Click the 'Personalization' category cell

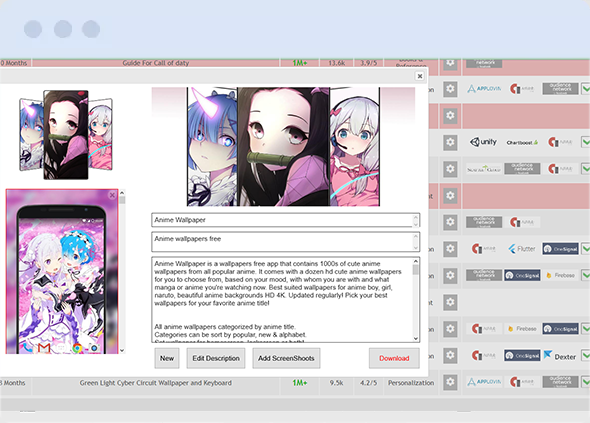411,383
